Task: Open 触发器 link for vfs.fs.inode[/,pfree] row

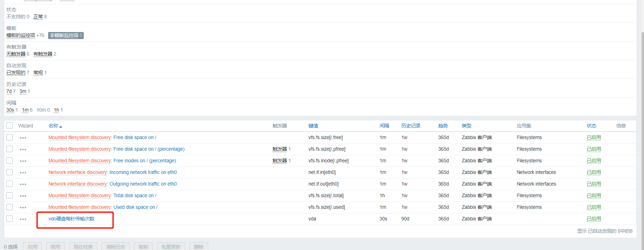Action: tap(280, 161)
